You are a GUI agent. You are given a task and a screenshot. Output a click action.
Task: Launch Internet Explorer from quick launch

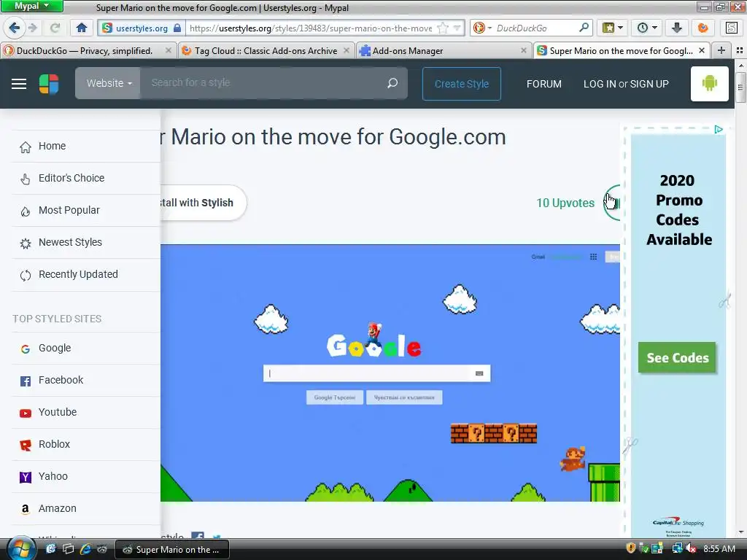pyautogui.click(x=85, y=549)
